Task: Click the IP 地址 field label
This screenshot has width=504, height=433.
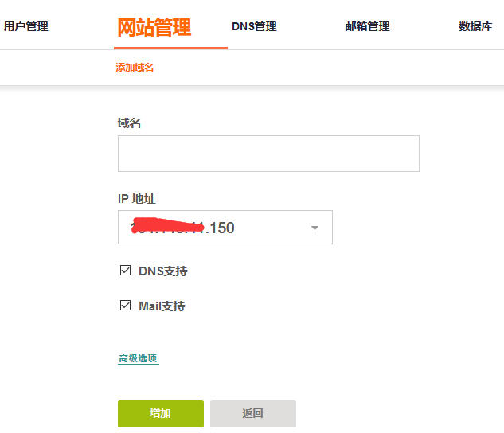Action: 137,199
